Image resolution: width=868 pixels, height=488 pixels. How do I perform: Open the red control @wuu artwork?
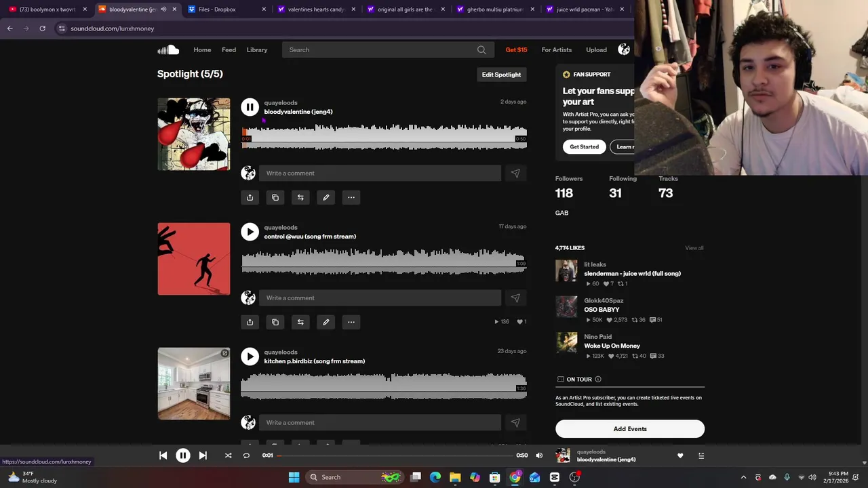coord(194,259)
